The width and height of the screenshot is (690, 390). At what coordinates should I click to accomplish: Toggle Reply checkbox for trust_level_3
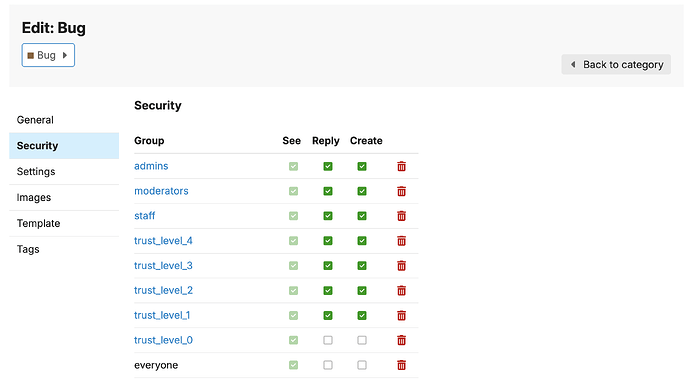tap(328, 266)
